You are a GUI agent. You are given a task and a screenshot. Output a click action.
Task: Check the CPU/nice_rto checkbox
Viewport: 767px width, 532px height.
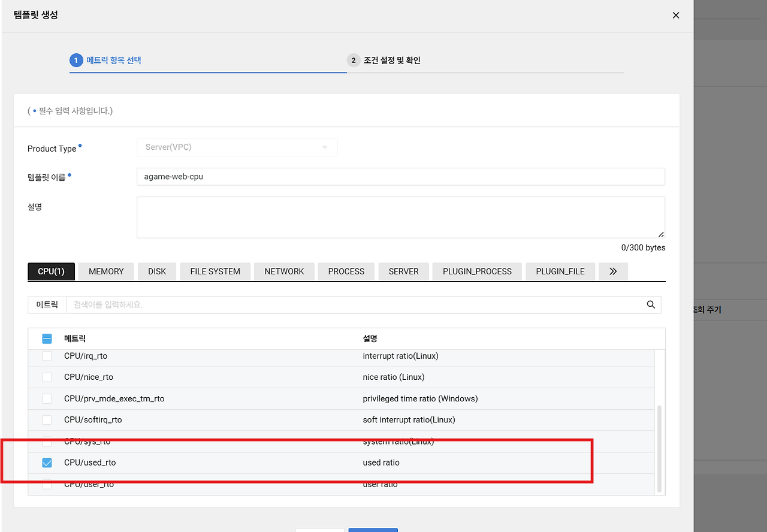point(47,377)
